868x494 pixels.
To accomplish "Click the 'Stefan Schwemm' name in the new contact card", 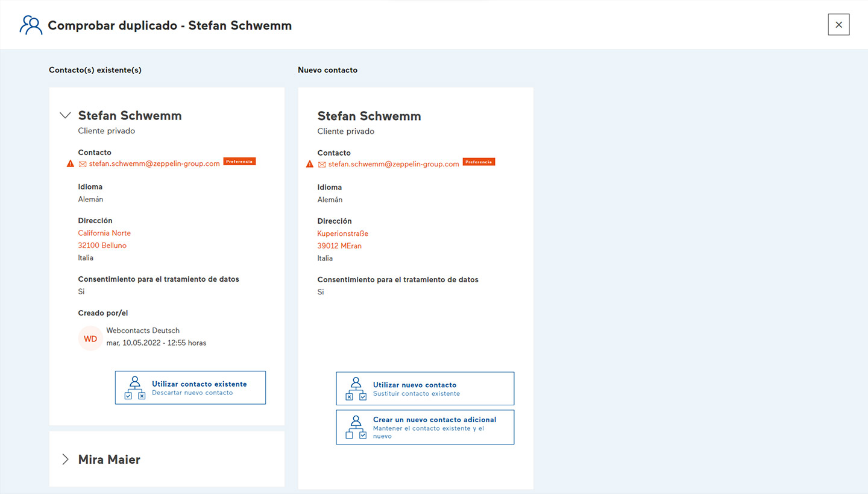I will coord(369,116).
